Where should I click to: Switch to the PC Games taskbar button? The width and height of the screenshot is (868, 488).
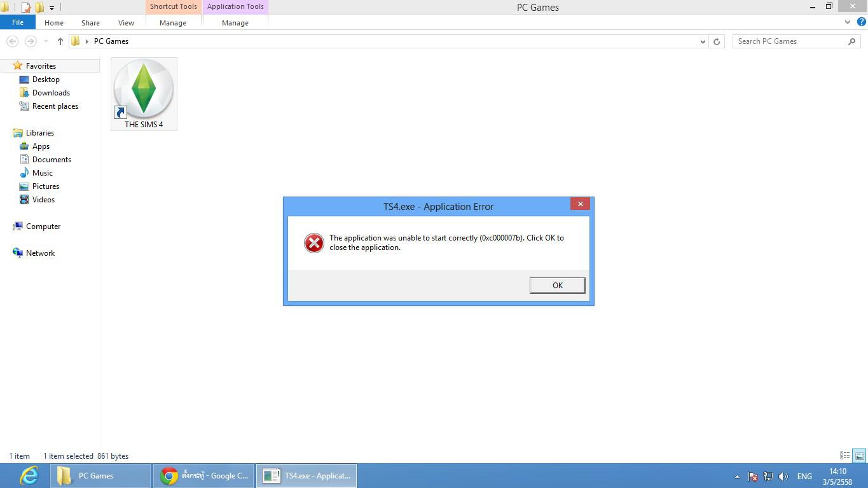tap(100, 476)
